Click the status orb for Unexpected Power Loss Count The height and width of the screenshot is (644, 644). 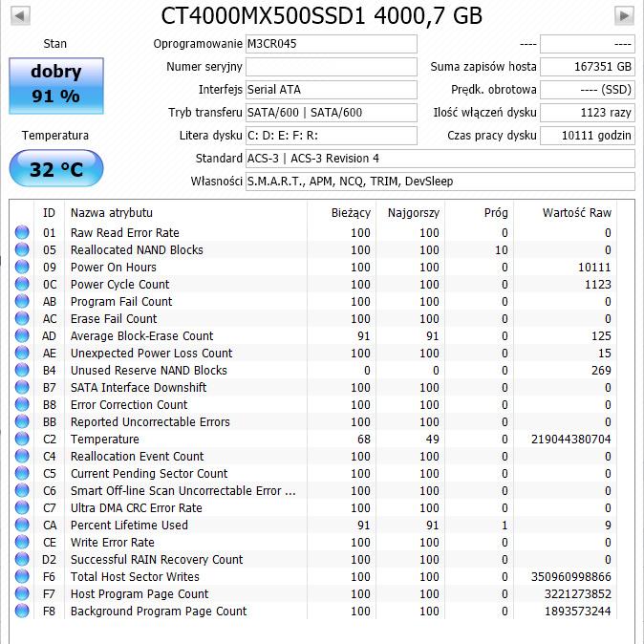(22, 354)
